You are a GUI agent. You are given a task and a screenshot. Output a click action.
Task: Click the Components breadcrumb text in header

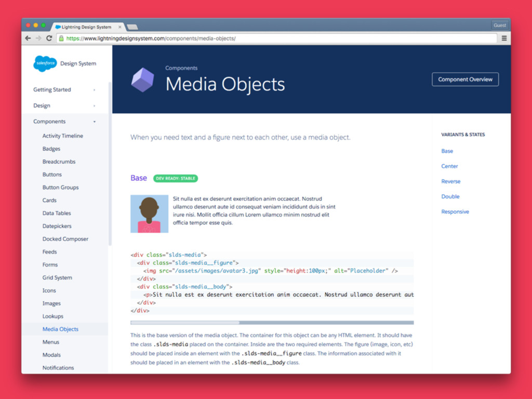(181, 68)
